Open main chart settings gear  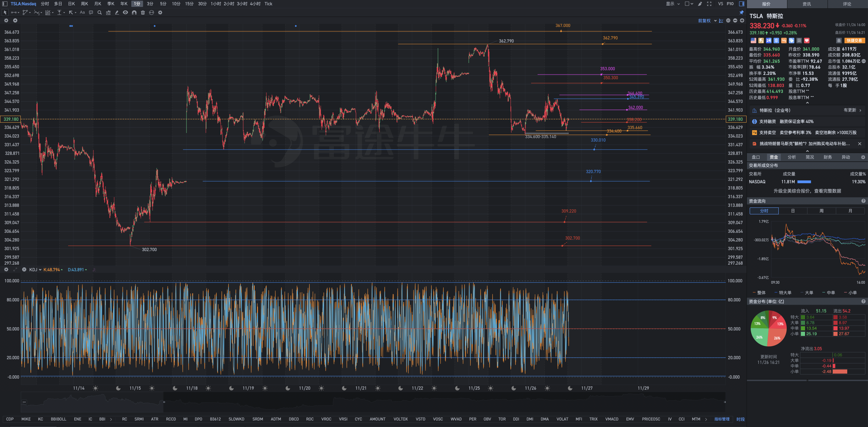[6, 20]
